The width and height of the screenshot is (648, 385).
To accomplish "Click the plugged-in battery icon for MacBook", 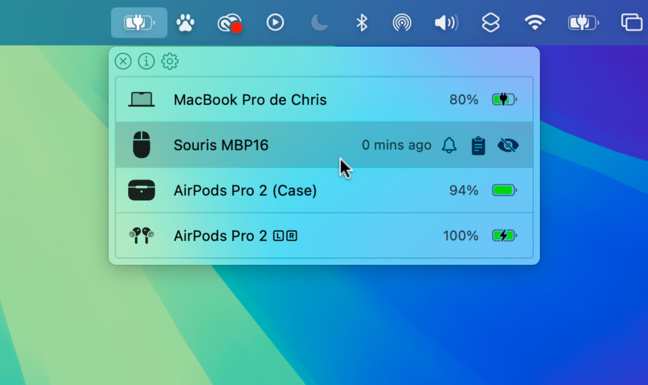I will coord(504,100).
